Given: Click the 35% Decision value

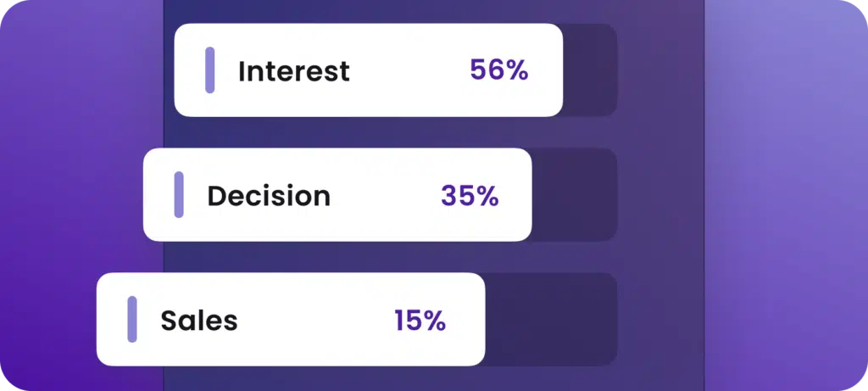Looking at the screenshot, I should [470, 196].
